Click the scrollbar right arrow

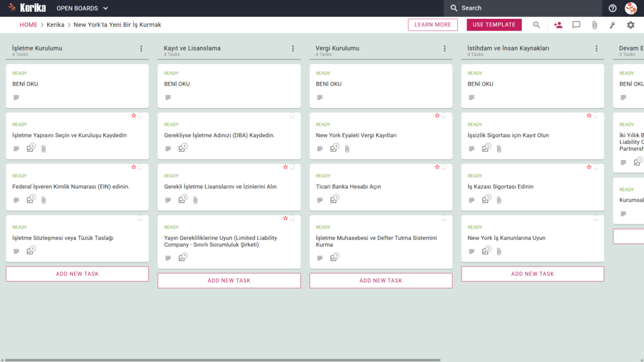[x=641, y=360]
